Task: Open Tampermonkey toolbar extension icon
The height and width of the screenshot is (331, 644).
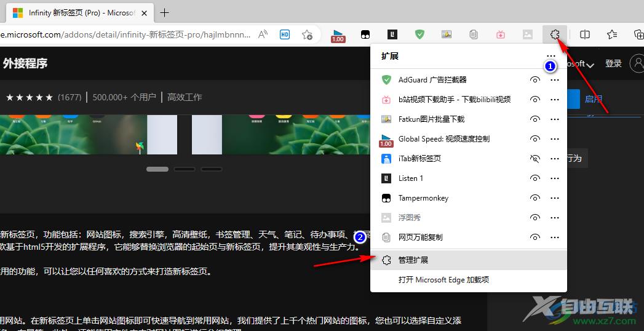Action: [365, 35]
